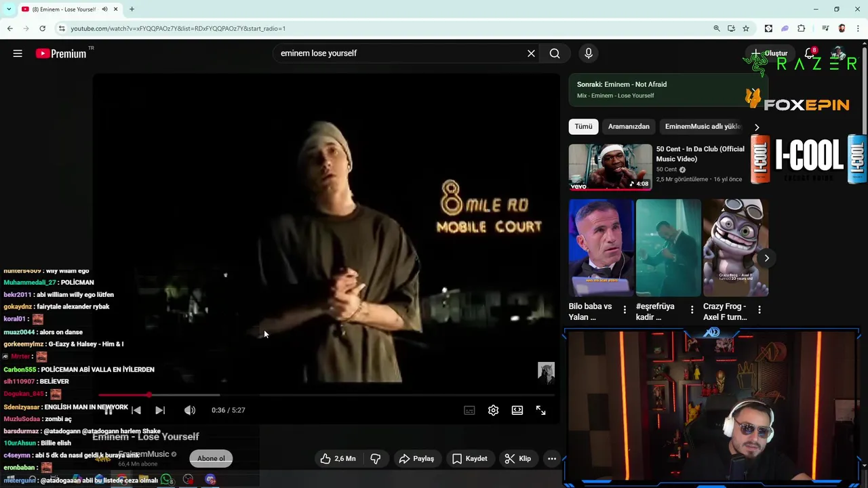Viewport: 868px width, 488px height.
Task: Go to YouTube Premium home logo
Action: pos(61,54)
